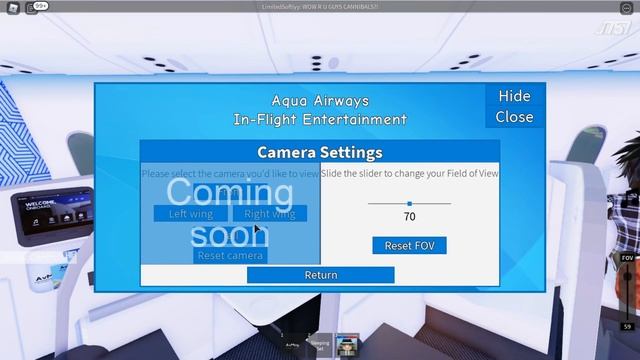Image resolution: width=640 pixels, height=360 pixels.
Task: Close the In-Flight Entertainment panel
Action: 514,117
